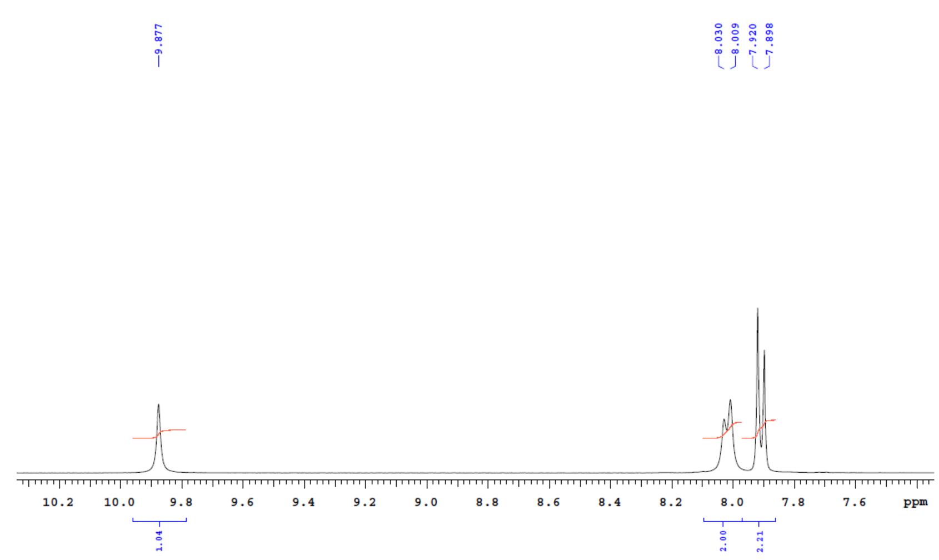Select the 9.877 peak label

[x=159, y=38]
